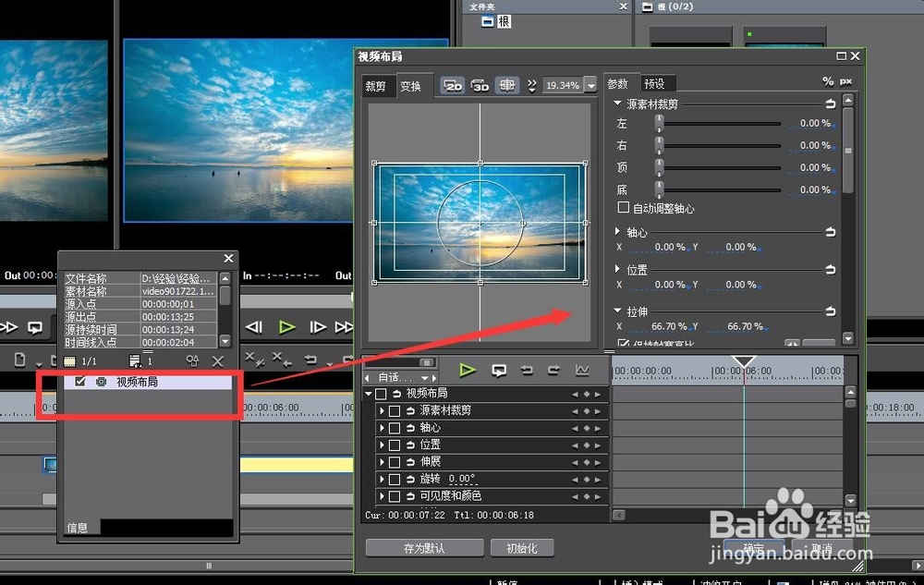Delete the effect in information palette
Image resolution: width=924 pixels, height=585 pixels.
click(217, 361)
